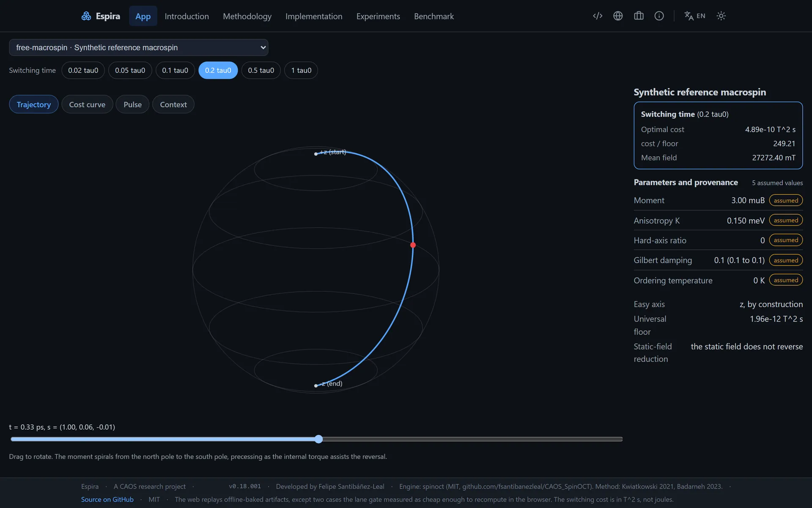
Task: Switch to the Cost curve tab
Action: [87, 105]
